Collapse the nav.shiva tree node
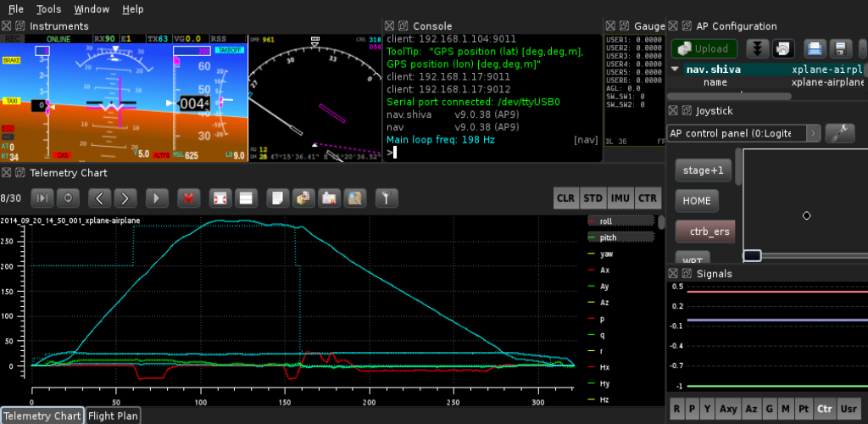This screenshot has height=424, width=868. pos(676,70)
